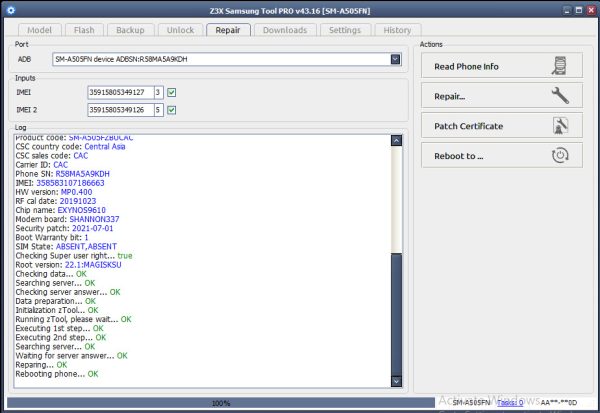Click the Patch Certificate label
600x413 pixels.
pyautogui.click(x=468, y=126)
